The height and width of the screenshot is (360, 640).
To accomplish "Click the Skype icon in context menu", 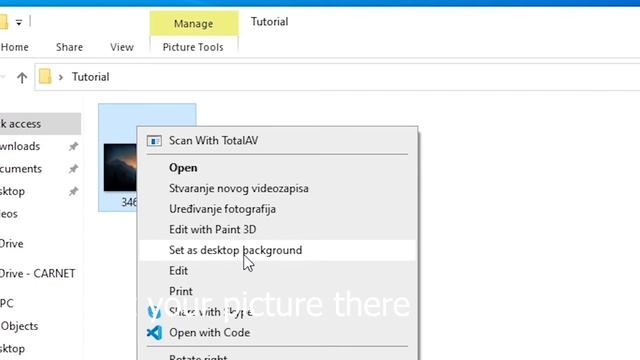I will point(154,312).
